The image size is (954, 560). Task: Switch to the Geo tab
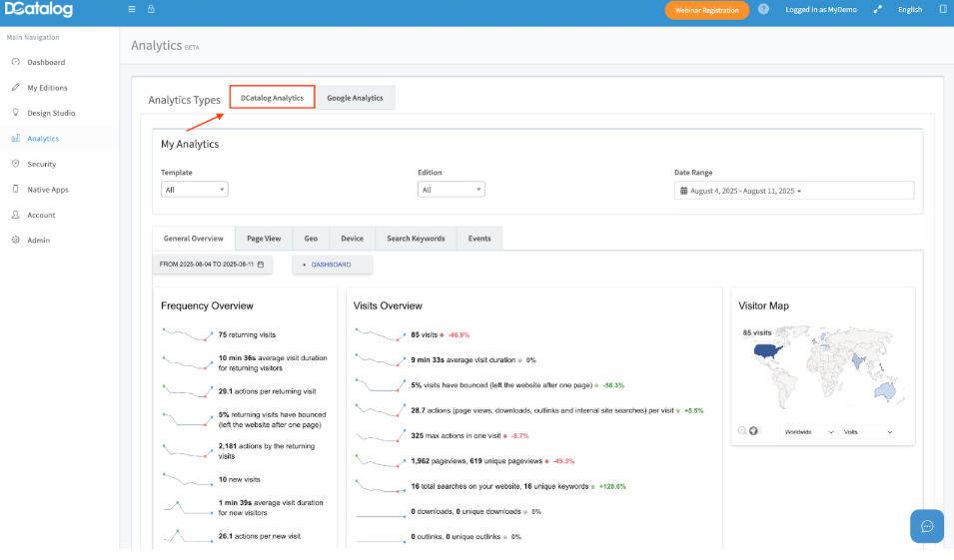pyautogui.click(x=311, y=239)
